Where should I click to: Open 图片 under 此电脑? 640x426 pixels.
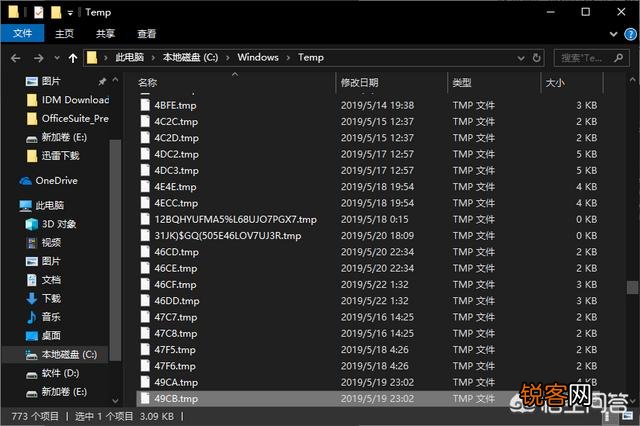(x=44, y=262)
